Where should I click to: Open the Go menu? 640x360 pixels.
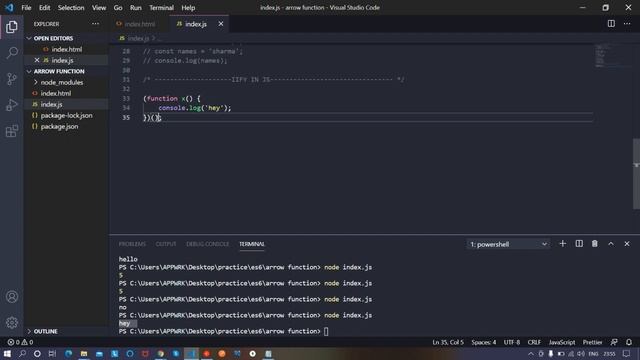tap(118, 7)
